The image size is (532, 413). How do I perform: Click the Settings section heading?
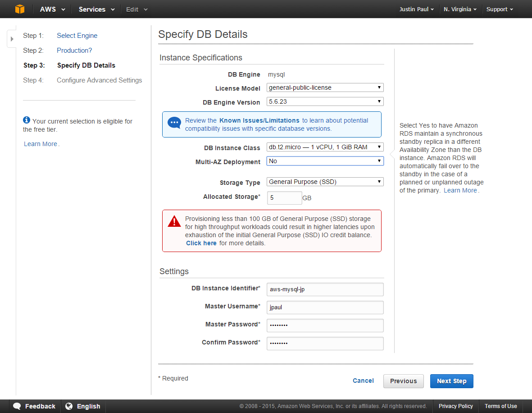[174, 271]
